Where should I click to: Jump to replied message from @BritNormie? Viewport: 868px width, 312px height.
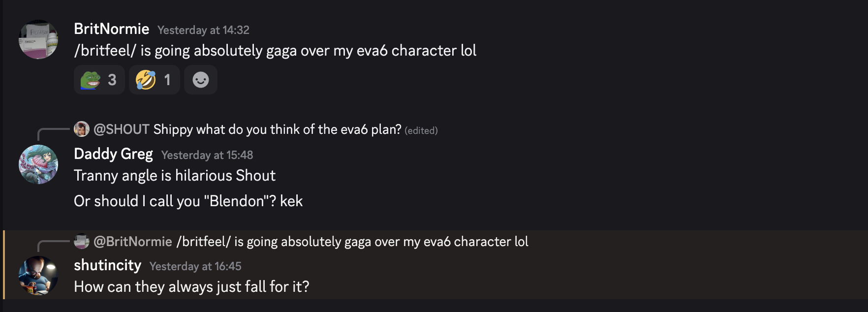coord(352,242)
